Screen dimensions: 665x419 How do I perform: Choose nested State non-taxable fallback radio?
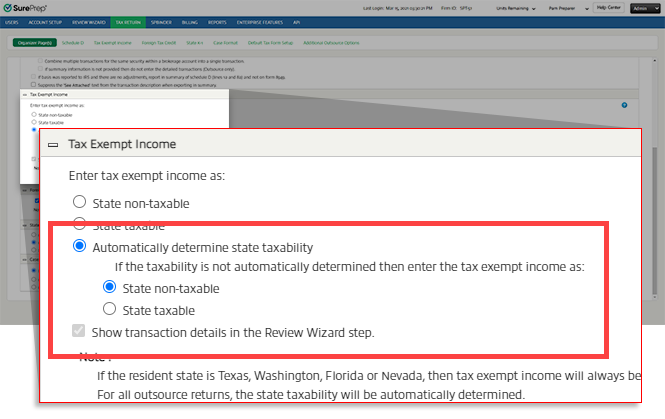[x=109, y=287]
